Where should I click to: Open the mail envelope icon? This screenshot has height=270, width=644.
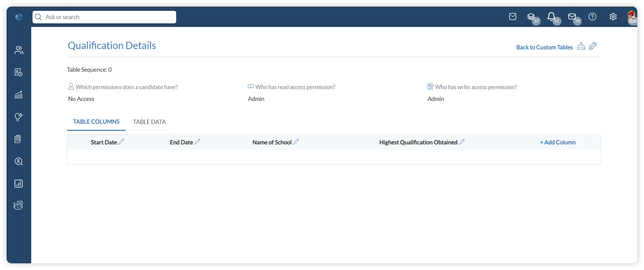[x=572, y=17]
